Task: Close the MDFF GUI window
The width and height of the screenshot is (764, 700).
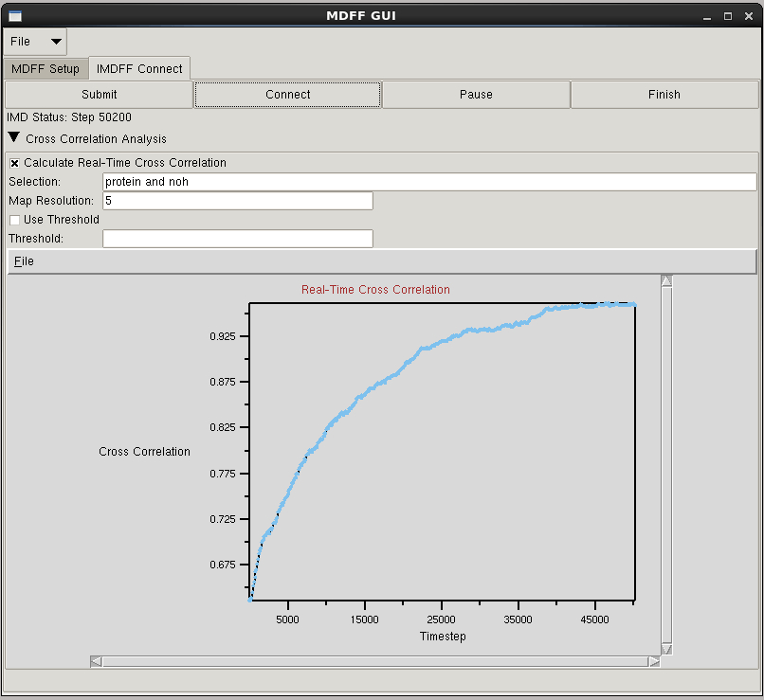Action: click(748, 16)
